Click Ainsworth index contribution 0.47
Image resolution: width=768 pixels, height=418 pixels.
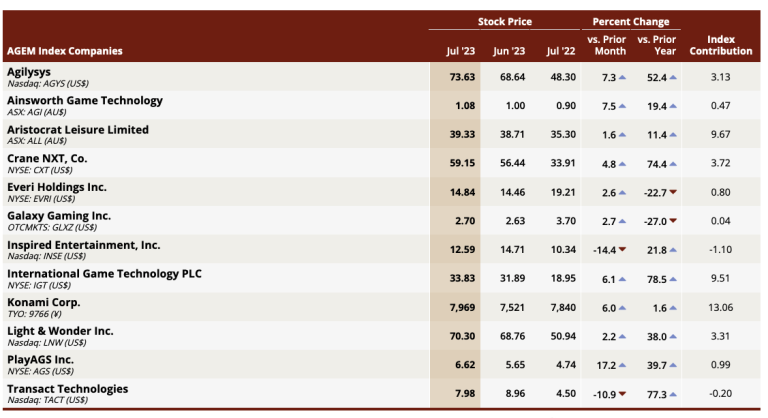[720, 106]
